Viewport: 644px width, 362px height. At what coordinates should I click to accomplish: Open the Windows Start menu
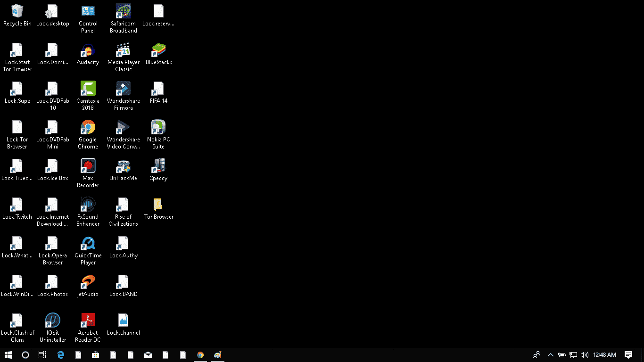8,355
